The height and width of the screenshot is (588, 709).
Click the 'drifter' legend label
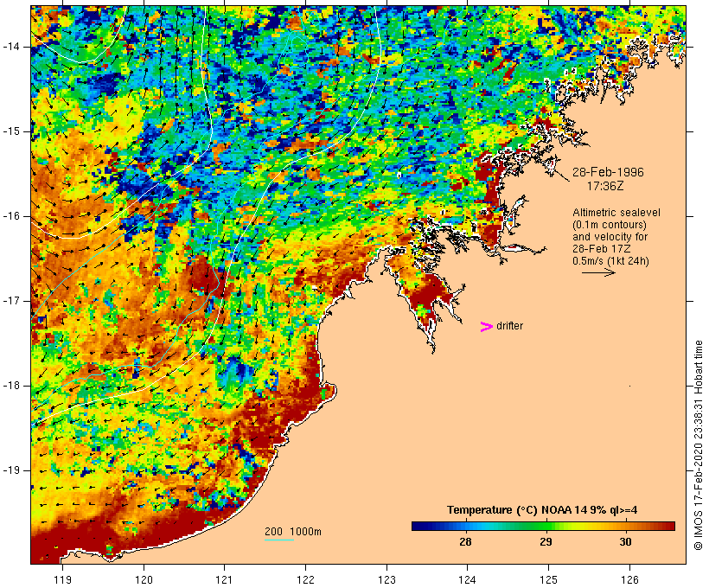point(509,326)
